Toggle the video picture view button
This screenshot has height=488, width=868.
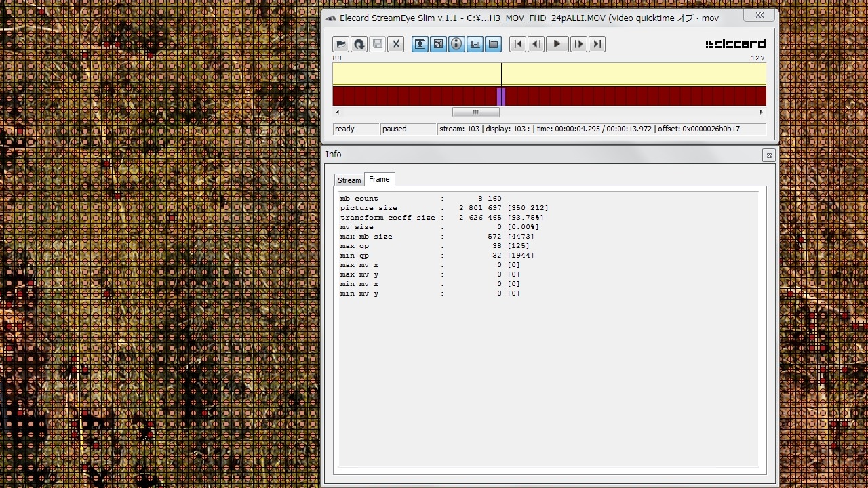click(420, 44)
